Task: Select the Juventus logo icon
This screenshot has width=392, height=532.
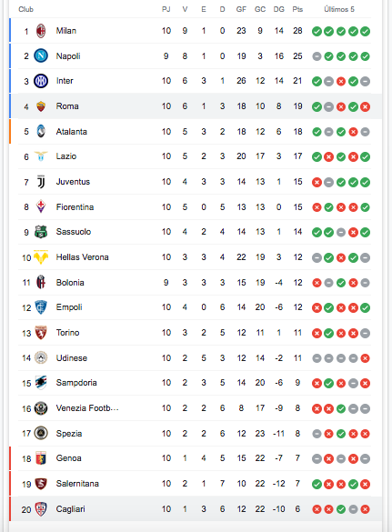Action: pyautogui.click(x=41, y=182)
